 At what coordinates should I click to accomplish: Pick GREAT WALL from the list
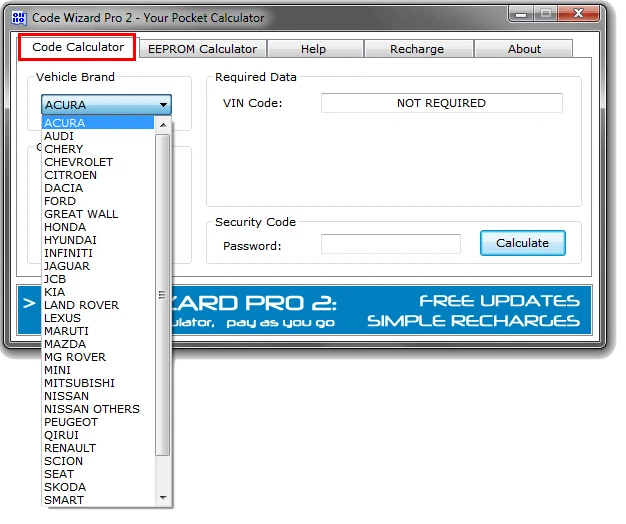[98, 214]
